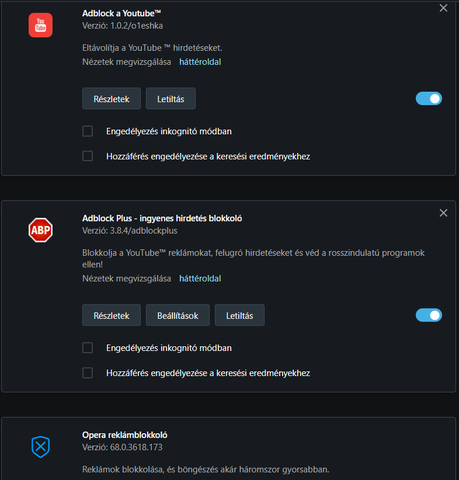Click Letiltás under Adblock Plus
This screenshot has height=480, width=459.
point(240,315)
